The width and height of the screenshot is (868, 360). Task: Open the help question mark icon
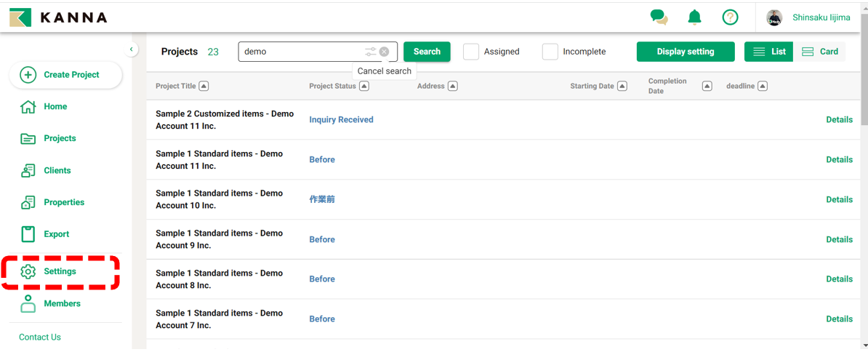tap(730, 17)
